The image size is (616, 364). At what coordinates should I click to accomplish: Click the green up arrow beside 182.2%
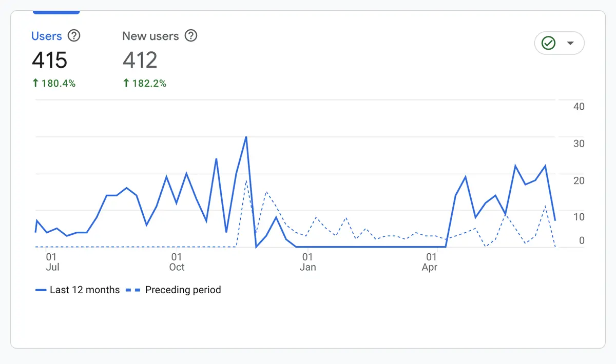click(x=126, y=83)
